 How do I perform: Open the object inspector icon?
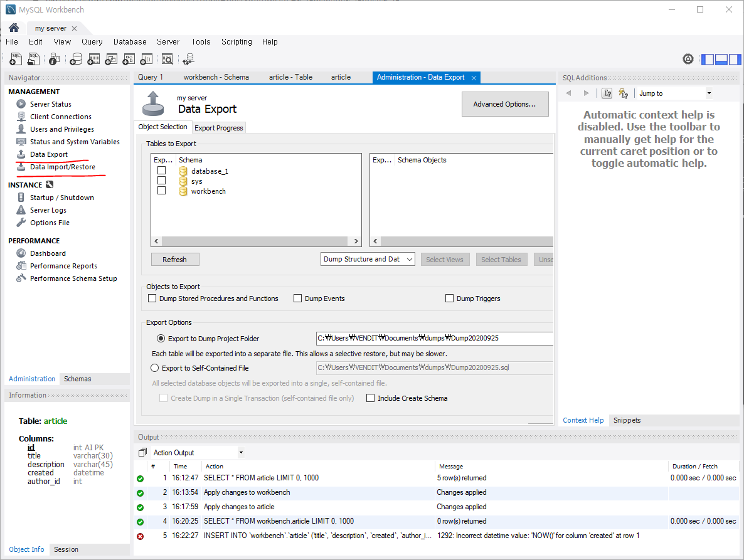pyautogui.click(x=55, y=59)
